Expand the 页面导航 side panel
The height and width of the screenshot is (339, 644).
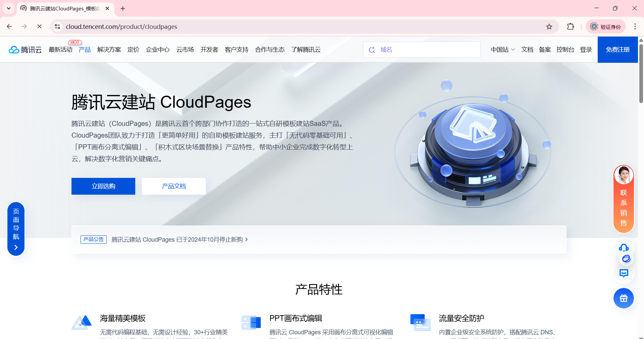click(16, 229)
